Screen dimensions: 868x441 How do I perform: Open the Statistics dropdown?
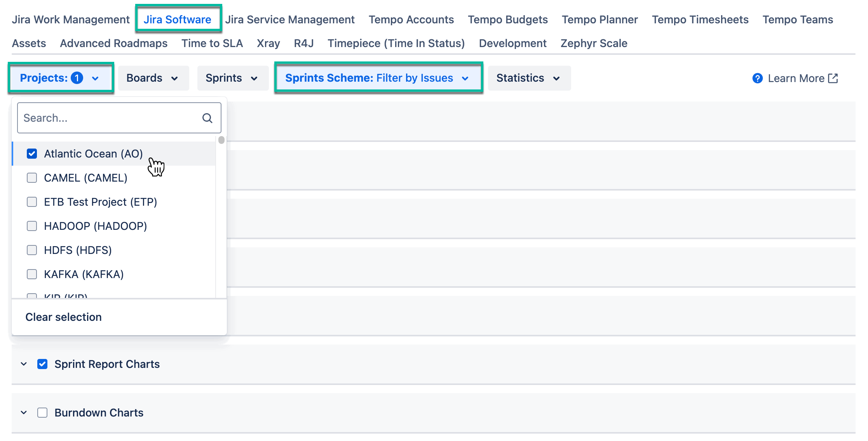click(x=529, y=78)
